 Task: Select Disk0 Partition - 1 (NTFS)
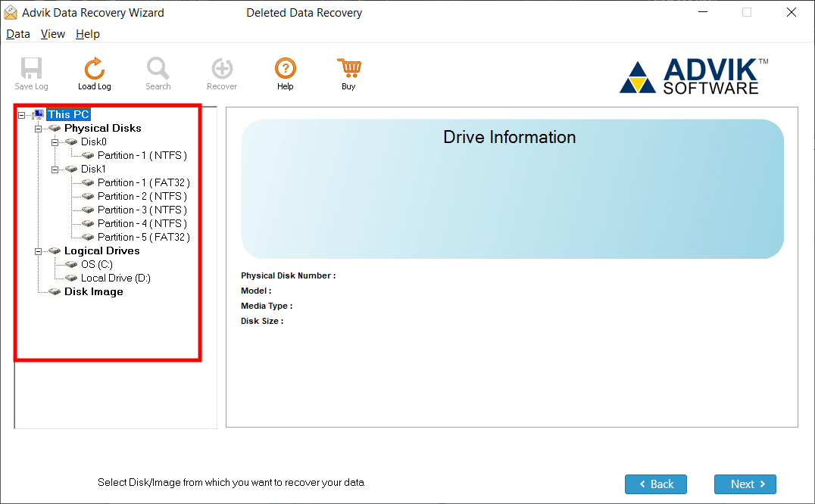click(142, 155)
